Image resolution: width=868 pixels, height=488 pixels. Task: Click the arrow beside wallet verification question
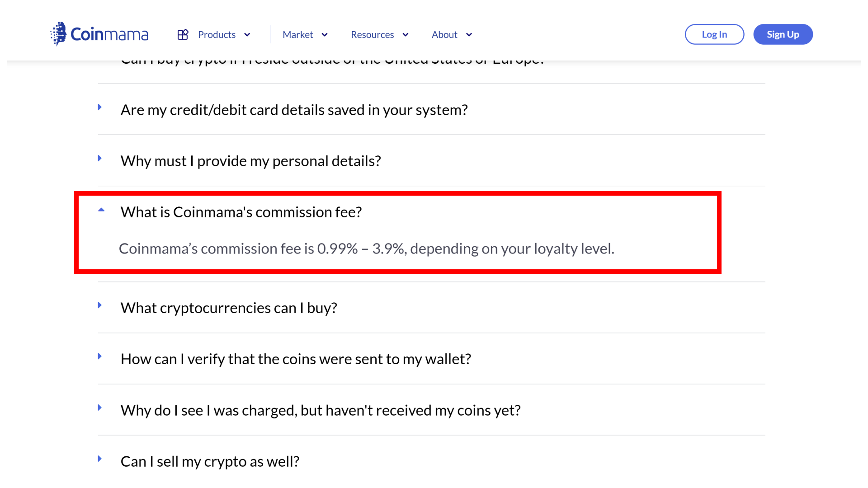99,356
